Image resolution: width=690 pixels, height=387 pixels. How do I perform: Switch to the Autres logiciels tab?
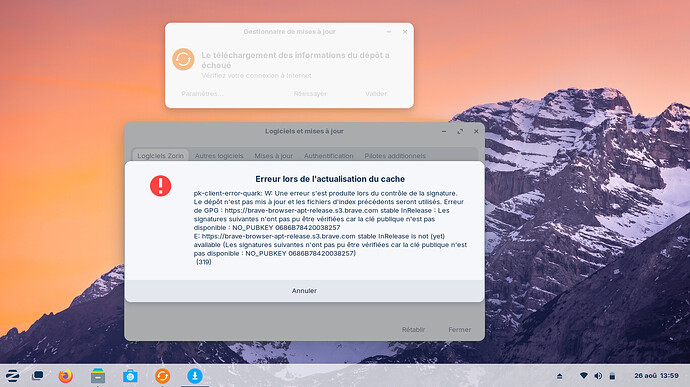coord(219,156)
